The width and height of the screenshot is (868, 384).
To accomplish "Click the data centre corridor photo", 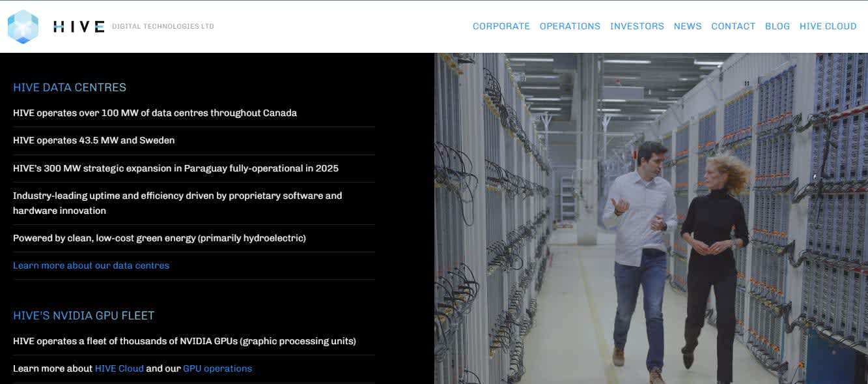I will point(651,218).
